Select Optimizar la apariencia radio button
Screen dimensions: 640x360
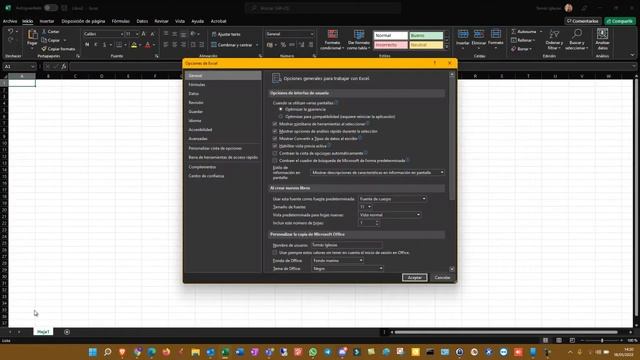(x=280, y=109)
